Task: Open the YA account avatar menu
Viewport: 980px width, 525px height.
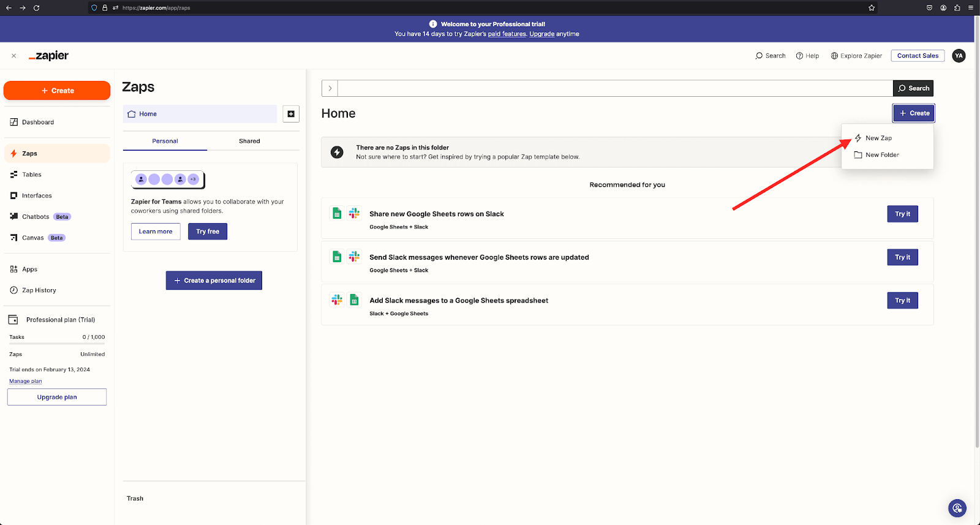Action: pyautogui.click(x=959, y=56)
